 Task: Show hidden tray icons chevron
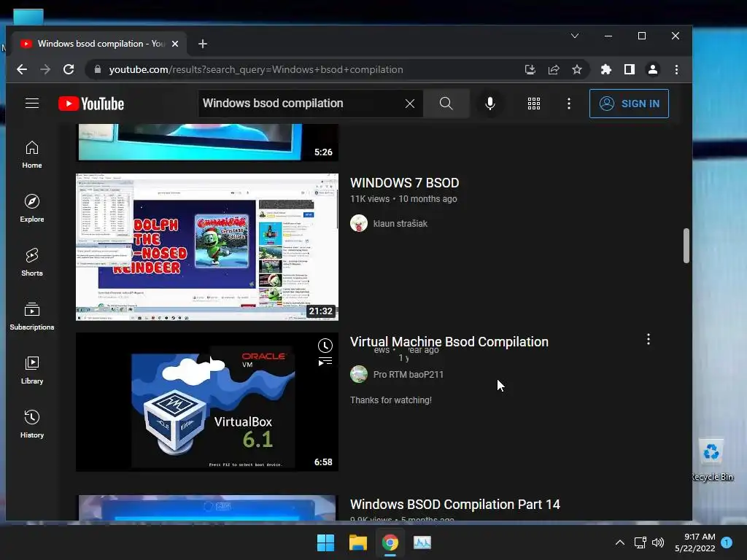pos(620,542)
